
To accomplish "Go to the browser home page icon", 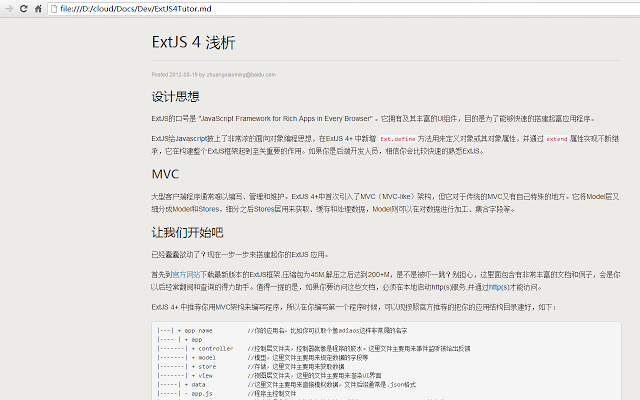I will [x=38, y=9].
